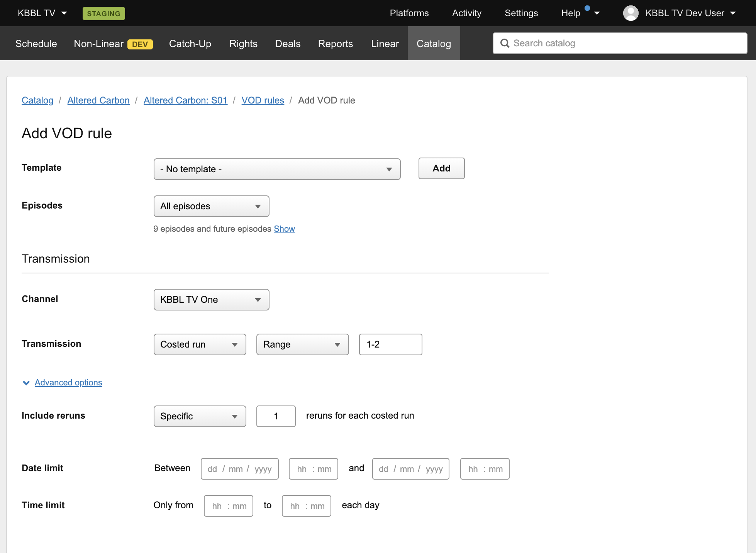Follow the Altered Carbon: S01 breadcrumb link
This screenshot has height=553, width=756.
point(185,100)
